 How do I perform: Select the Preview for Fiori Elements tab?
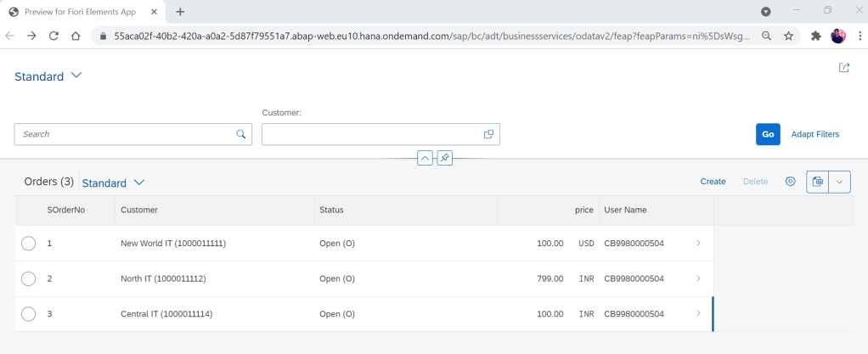79,11
